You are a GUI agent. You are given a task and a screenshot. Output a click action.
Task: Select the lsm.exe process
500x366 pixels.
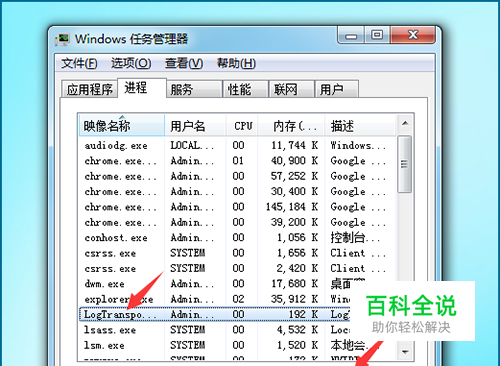238,345
